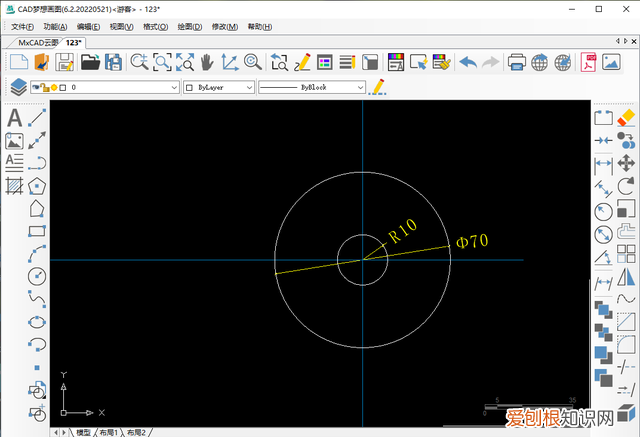
Task: Export drawing using the PDF icon
Action: pyautogui.click(x=590, y=62)
